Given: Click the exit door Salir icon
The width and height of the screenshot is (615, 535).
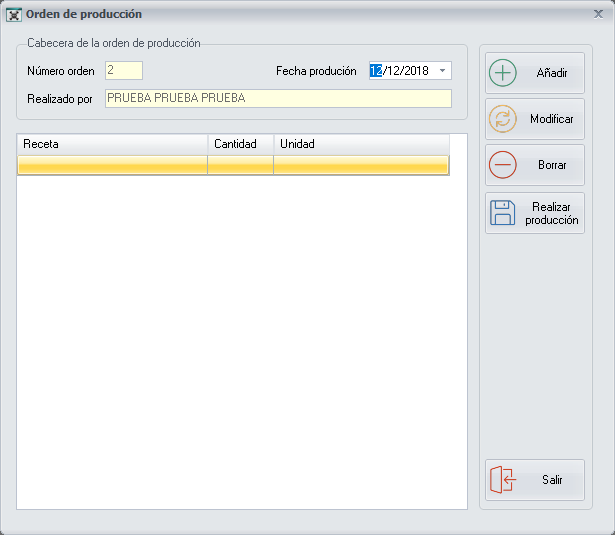Looking at the screenshot, I should click(503, 480).
